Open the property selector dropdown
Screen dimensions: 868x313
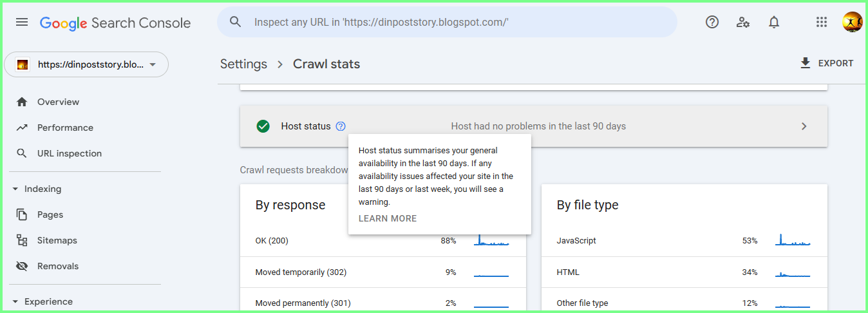pos(86,64)
